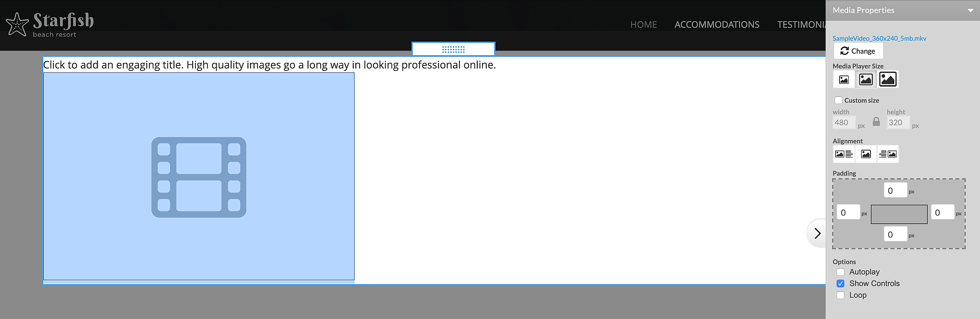Image resolution: width=980 pixels, height=319 pixels.
Task: Click the right padding input field
Action: [x=942, y=212]
